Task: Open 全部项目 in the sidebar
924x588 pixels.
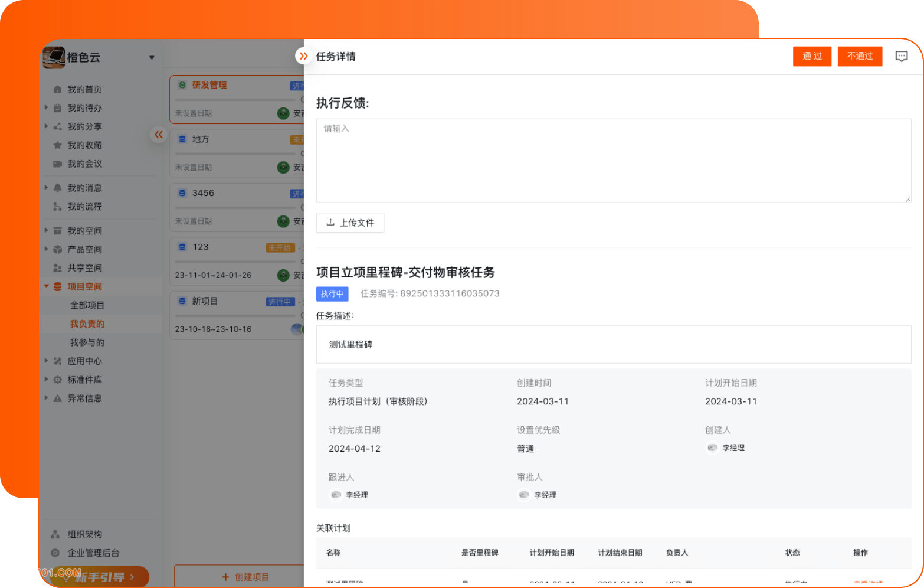Action: (x=87, y=305)
